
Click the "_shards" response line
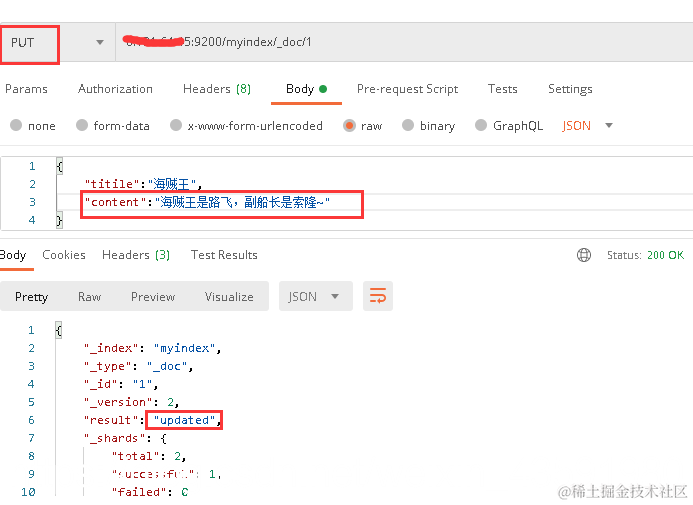tap(125, 438)
